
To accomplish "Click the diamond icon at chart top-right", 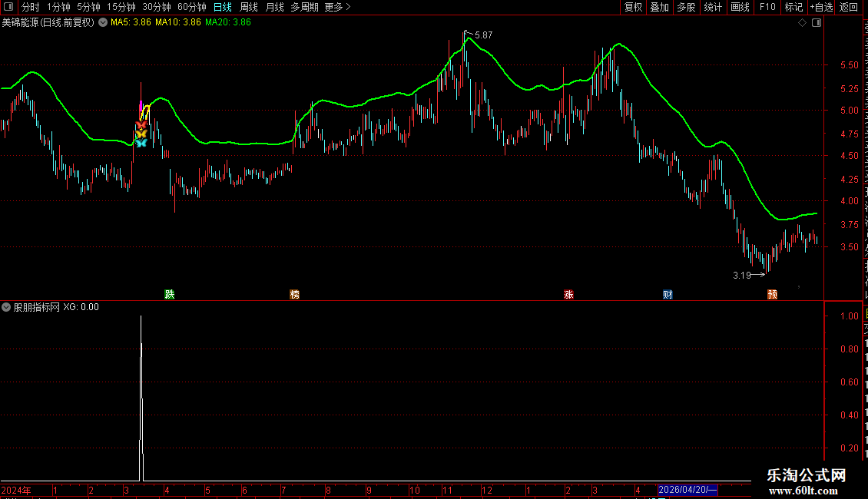I will (802, 23).
